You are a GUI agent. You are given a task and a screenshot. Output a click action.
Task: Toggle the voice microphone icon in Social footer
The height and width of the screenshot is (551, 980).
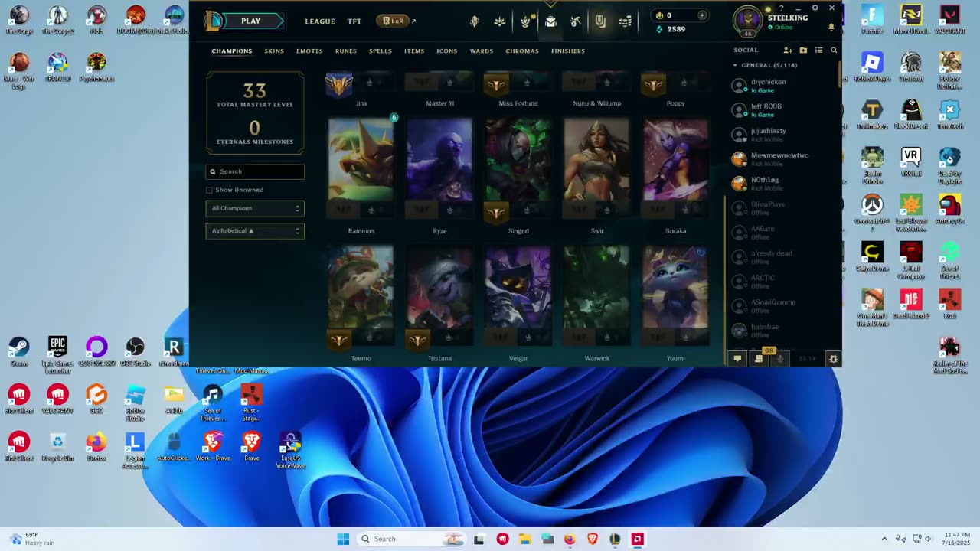(x=779, y=358)
